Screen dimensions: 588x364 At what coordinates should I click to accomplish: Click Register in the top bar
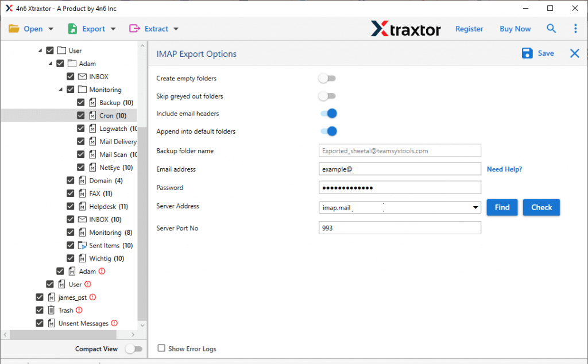click(469, 29)
